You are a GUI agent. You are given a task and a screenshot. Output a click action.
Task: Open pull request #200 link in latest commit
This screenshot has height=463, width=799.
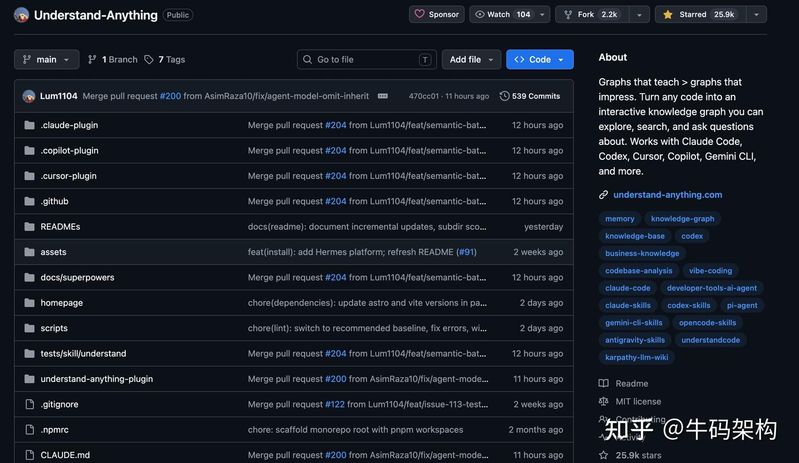tap(170, 96)
